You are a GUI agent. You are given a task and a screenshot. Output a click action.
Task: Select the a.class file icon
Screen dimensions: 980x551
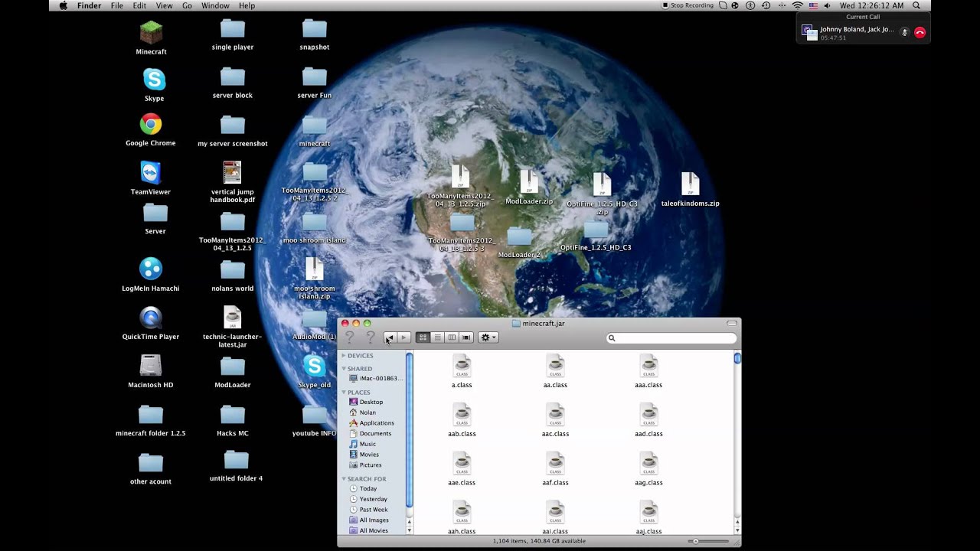click(x=462, y=366)
